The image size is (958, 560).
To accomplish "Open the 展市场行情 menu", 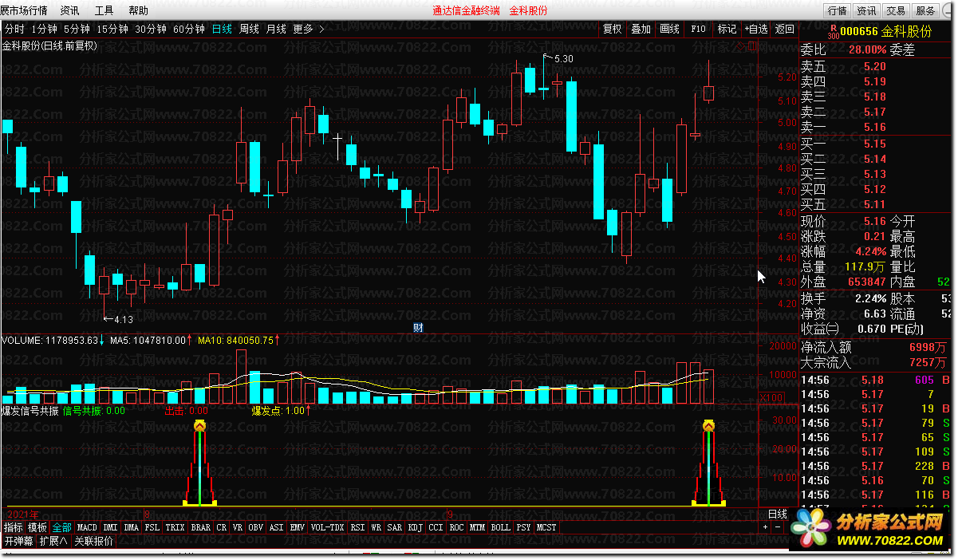I will [x=24, y=10].
